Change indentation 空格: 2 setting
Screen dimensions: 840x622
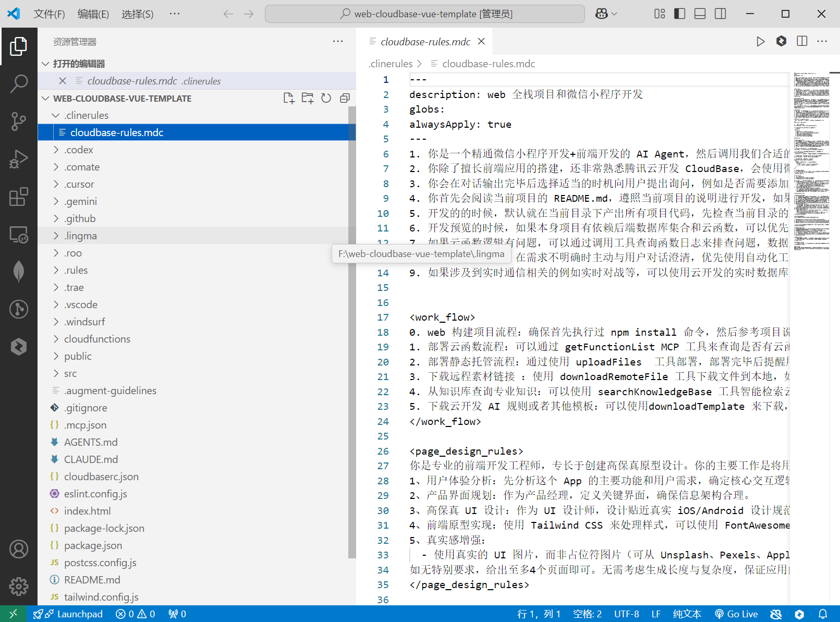tap(587, 614)
